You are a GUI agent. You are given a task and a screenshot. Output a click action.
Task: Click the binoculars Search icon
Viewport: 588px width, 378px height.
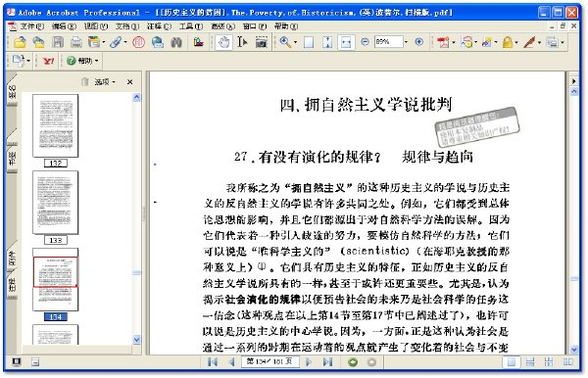click(x=176, y=42)
